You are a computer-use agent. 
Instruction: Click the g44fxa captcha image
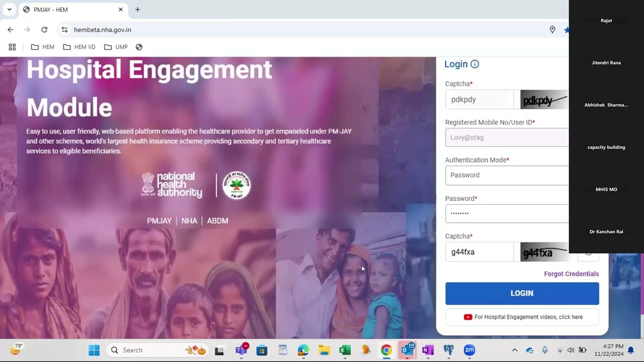[544, 252]
